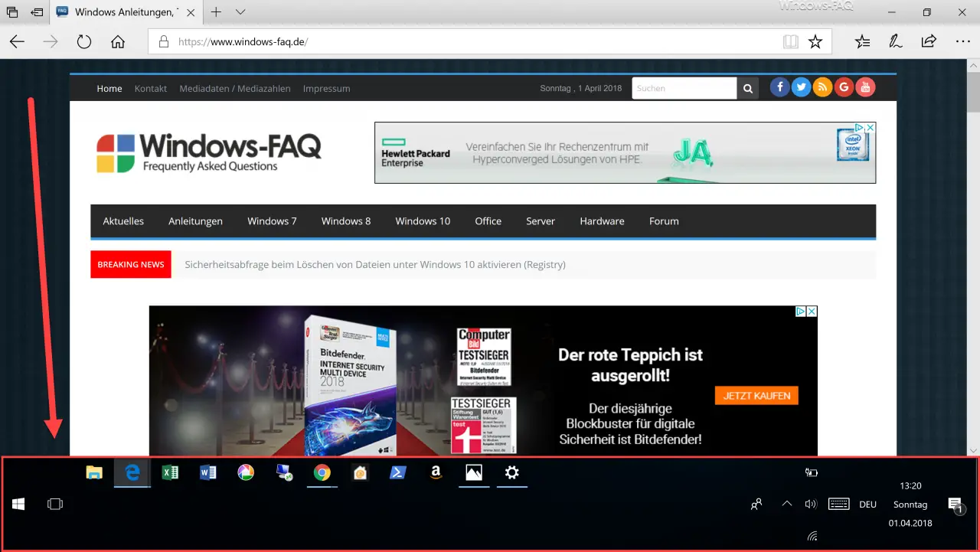Open Reading view in address bar
980x552 pixels.
[790, 42]
